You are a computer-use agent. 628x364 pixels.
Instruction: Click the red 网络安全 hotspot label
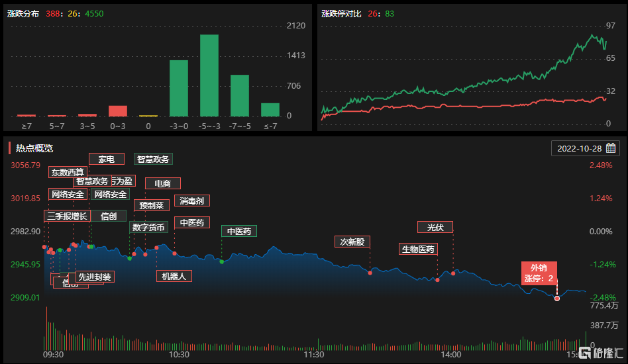click(x=68, y=195)
